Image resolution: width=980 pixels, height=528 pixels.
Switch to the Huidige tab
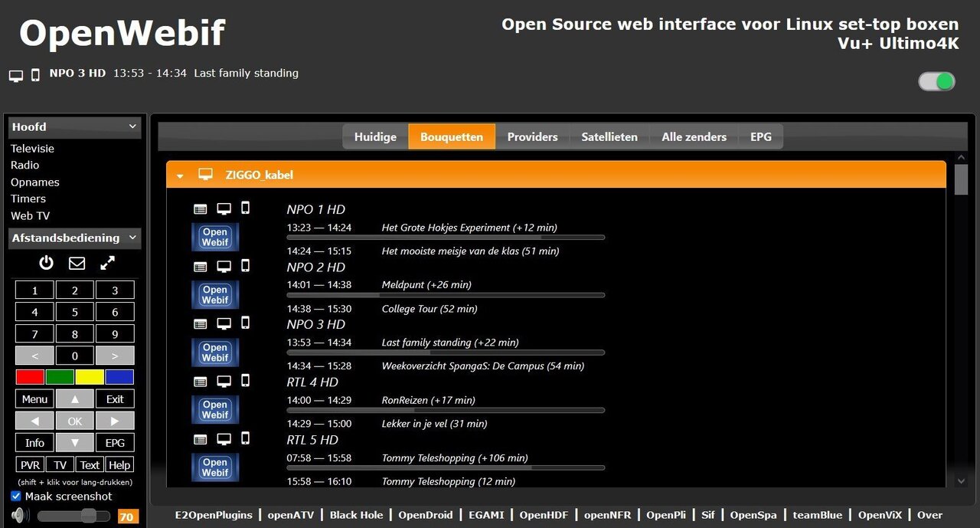375,136
